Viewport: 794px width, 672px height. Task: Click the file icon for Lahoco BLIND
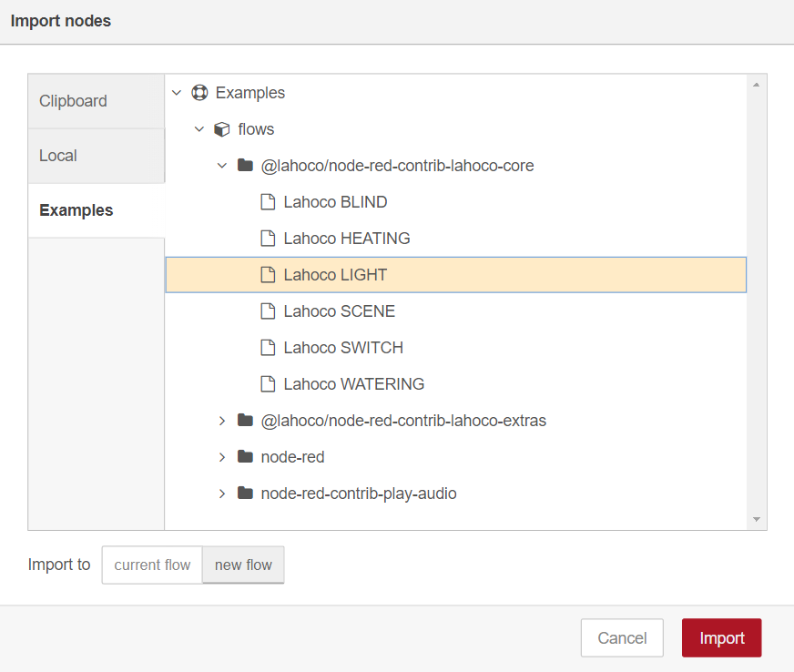tap(268, 202)
